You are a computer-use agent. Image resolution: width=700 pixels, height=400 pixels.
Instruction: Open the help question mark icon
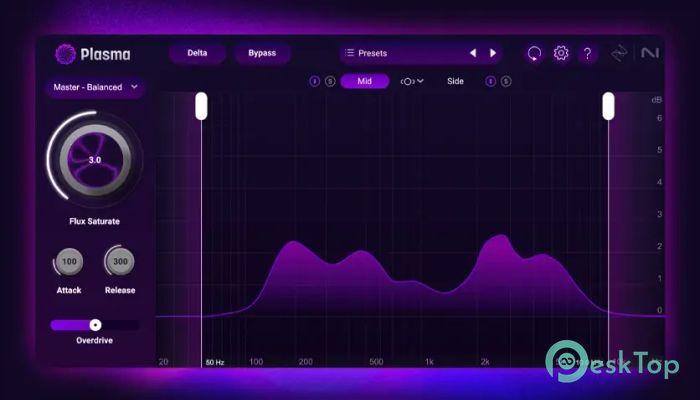pyautogui.click(x=588, y=53)
